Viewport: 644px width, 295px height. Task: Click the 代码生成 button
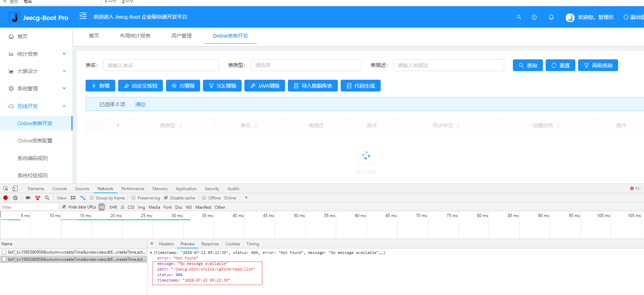pyautogui.click(x=361, y=86)
